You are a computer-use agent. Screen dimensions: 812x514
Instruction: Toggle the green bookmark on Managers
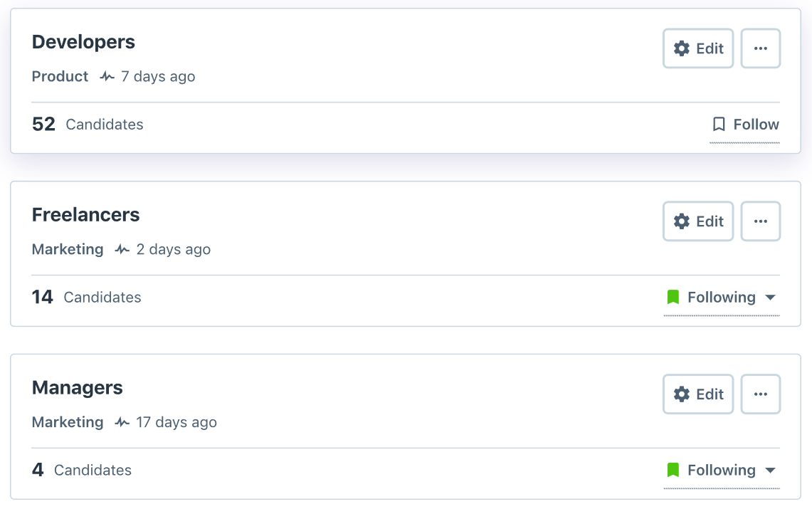(x=673, y=471)
